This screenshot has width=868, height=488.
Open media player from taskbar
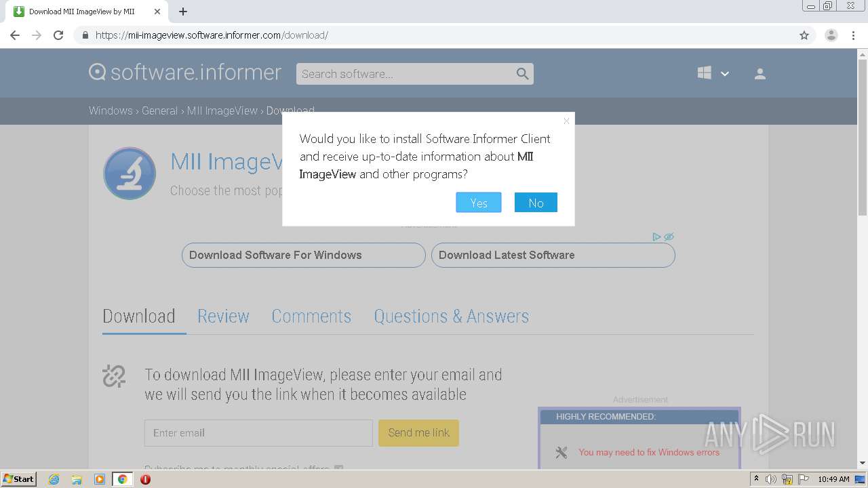point(100,479)
